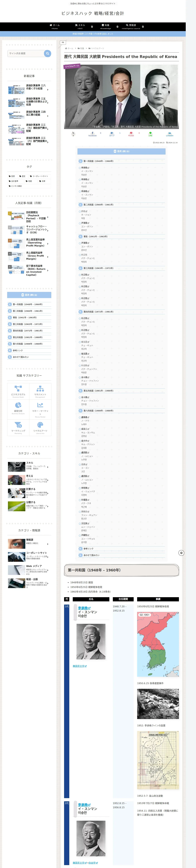Share the article on X
Image resolution: width=196 pixels, height=868 pixels.
point(73,134)
